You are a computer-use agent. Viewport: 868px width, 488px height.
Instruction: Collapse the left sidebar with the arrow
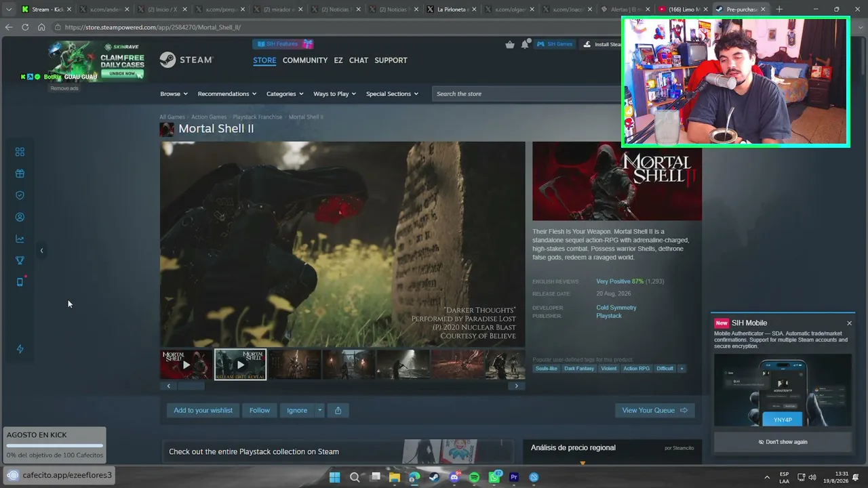[x=41, y=251]
